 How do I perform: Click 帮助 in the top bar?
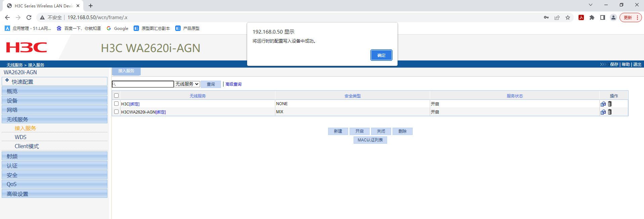coord(626,64)
